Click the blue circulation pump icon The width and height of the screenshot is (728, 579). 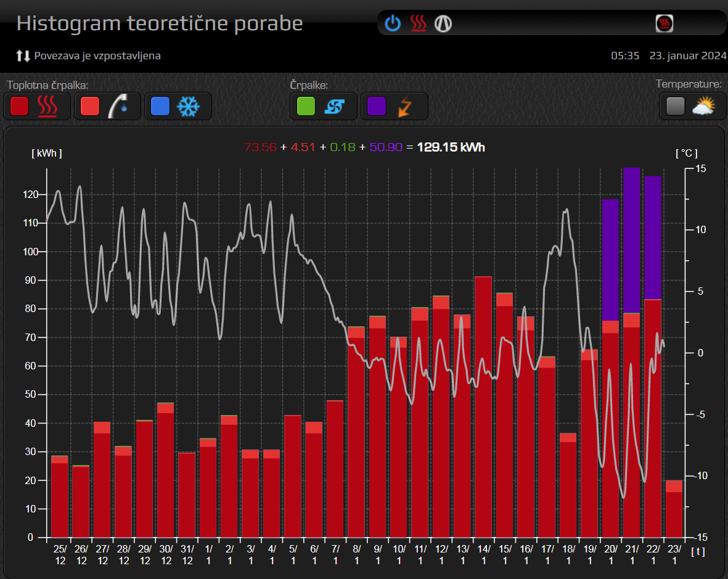(x=334, y=106)
